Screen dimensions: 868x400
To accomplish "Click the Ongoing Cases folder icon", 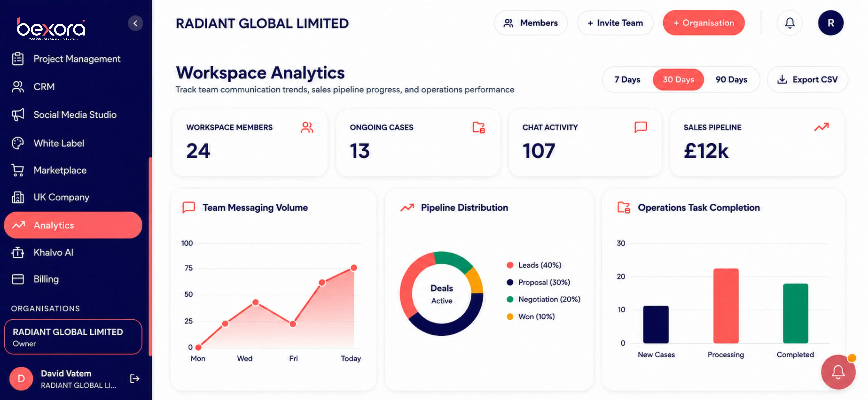I will tap(479, 127).
